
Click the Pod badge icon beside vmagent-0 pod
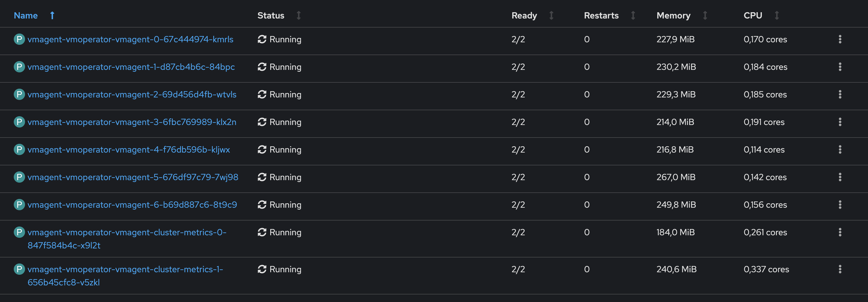coord(19,39)
